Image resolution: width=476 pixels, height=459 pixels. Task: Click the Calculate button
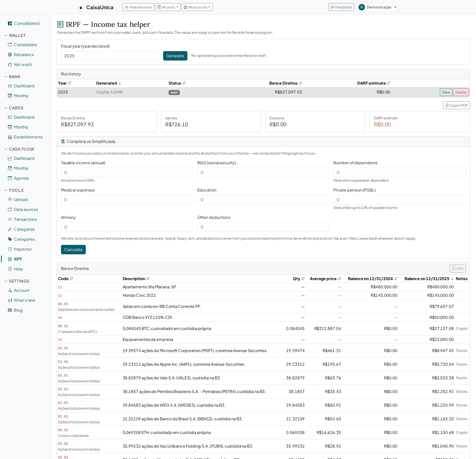[x=73, y=250]
